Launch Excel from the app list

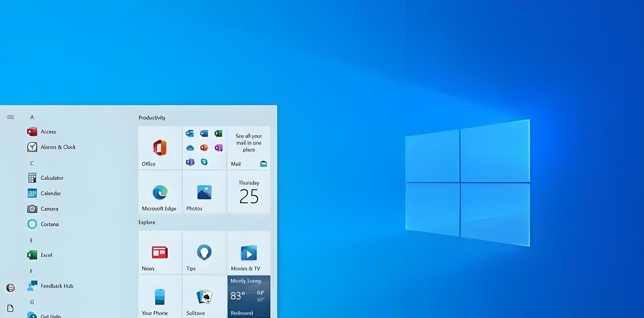click(40, 255)
